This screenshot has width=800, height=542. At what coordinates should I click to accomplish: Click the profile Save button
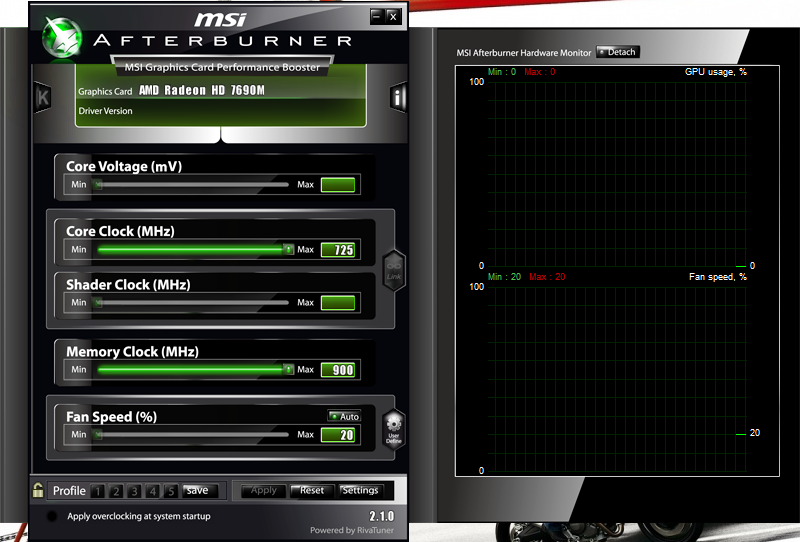[199, 490]
